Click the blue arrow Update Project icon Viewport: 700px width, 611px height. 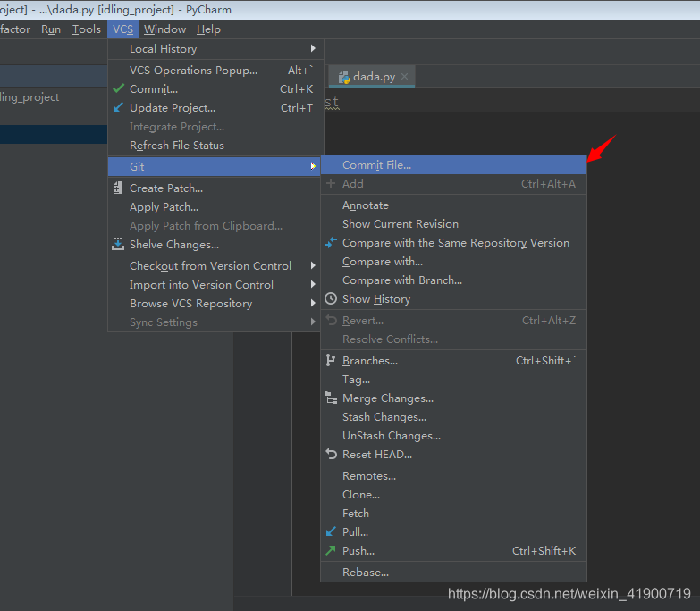pyautogui.click(x=118, y=107)
